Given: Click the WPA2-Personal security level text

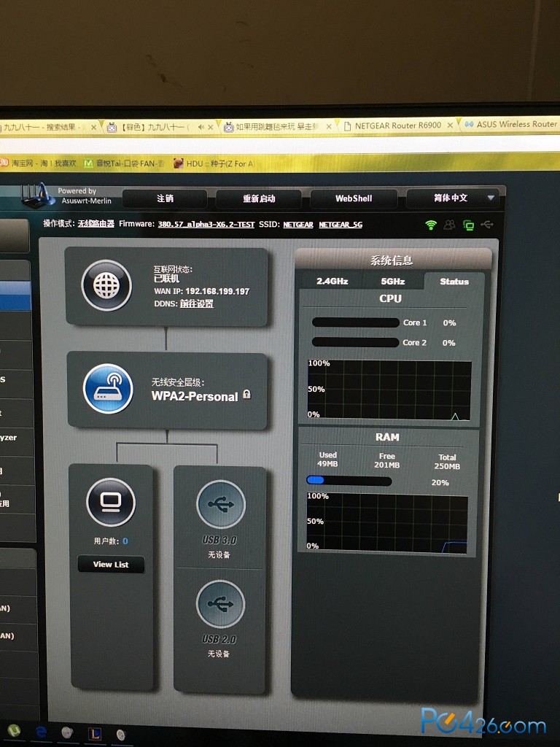Looking at the screenshot, I should point(194,396).
